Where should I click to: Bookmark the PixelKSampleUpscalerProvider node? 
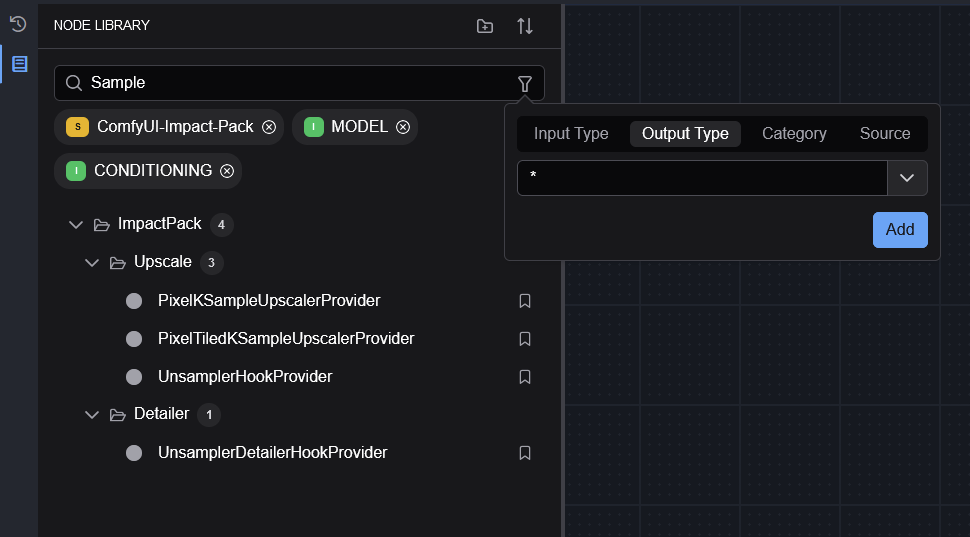(525, 301)
